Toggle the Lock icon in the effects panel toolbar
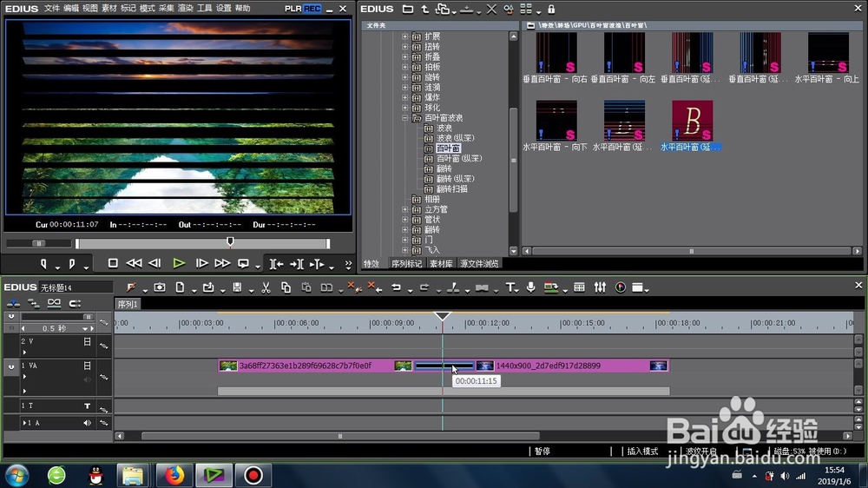The width and height of the screenshot is (868, 488). tap(551, 10)
